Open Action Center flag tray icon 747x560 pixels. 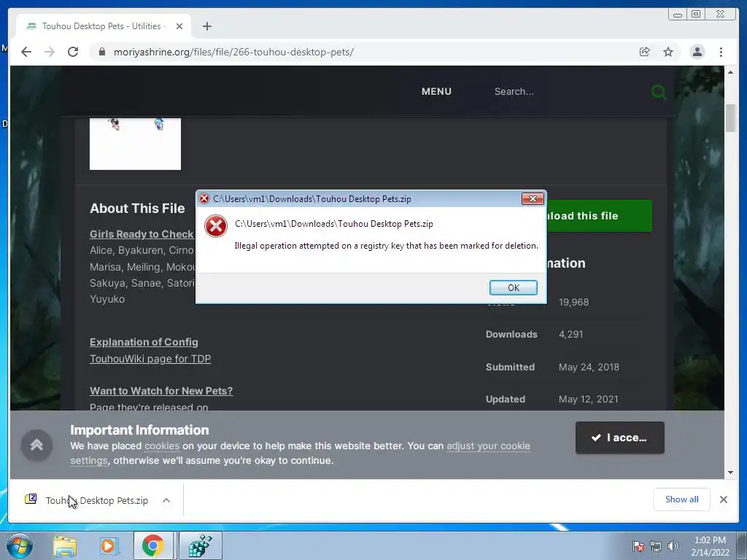(x=638, y=547)
